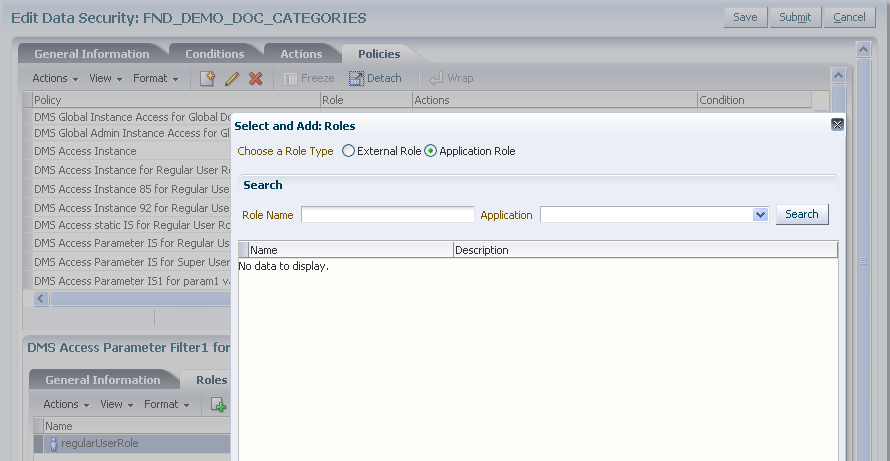Click the dialog Name column header
Viewport: 890px width, 461px height.
click(x=351, y=250)
